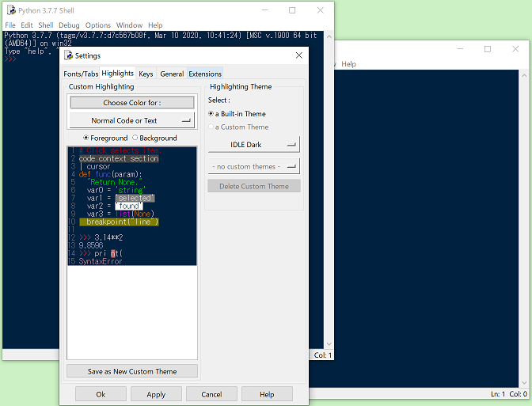Click the Python icon in Settings title bar
Image resolution: width=532 pixels, height=406 pixels.
tap(69, 55)
